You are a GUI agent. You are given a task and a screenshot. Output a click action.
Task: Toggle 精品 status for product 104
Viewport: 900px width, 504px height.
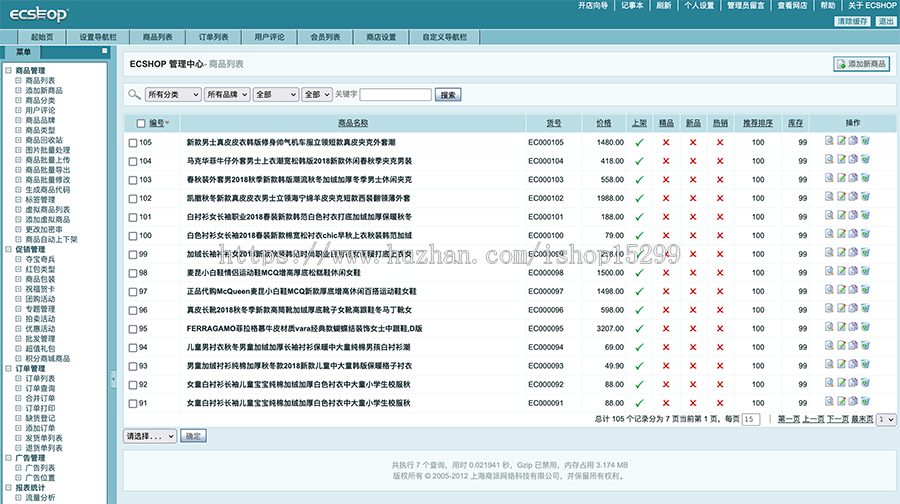[x=666, y=161]
